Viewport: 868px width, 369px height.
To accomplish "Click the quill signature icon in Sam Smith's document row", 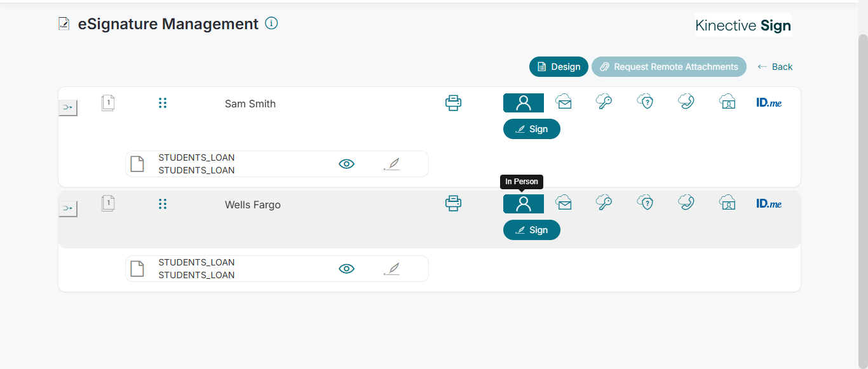I will point(393,164).
